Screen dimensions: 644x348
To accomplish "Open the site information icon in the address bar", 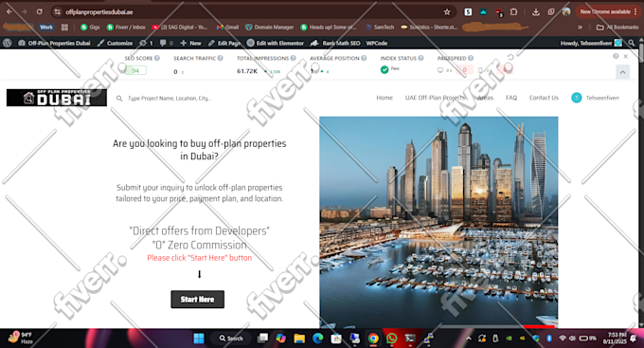I will coord(58,12).
